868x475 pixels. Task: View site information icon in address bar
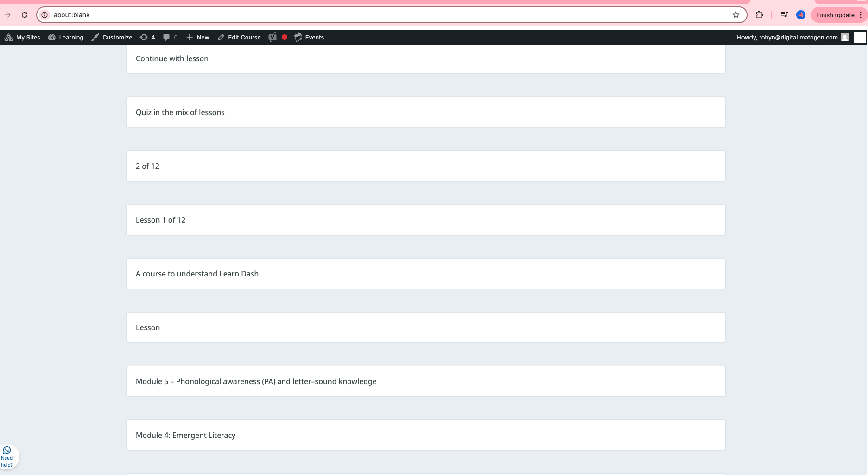pyautogui.click(x=44, y=15)
